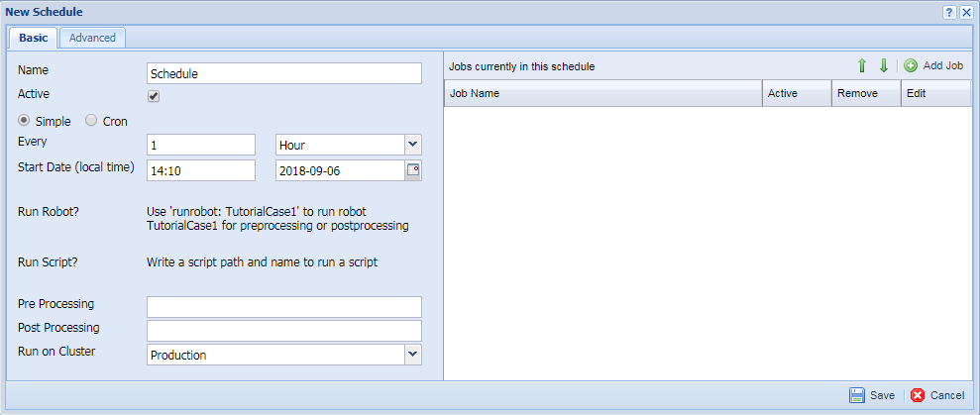Click the help question mark icon
980x415 pixels.
(948, 12)
